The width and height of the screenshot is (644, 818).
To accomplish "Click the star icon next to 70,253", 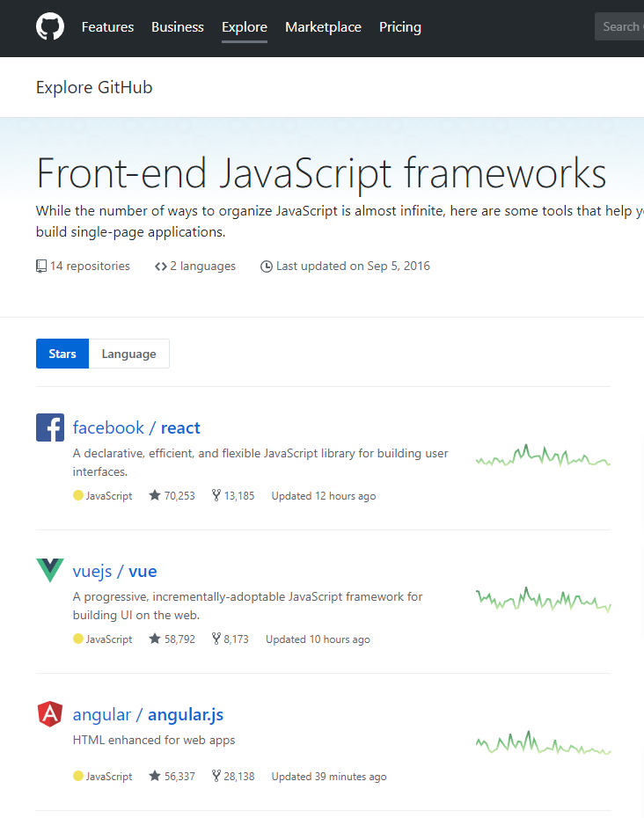I will pyautogui.click(x=155, y=495).
